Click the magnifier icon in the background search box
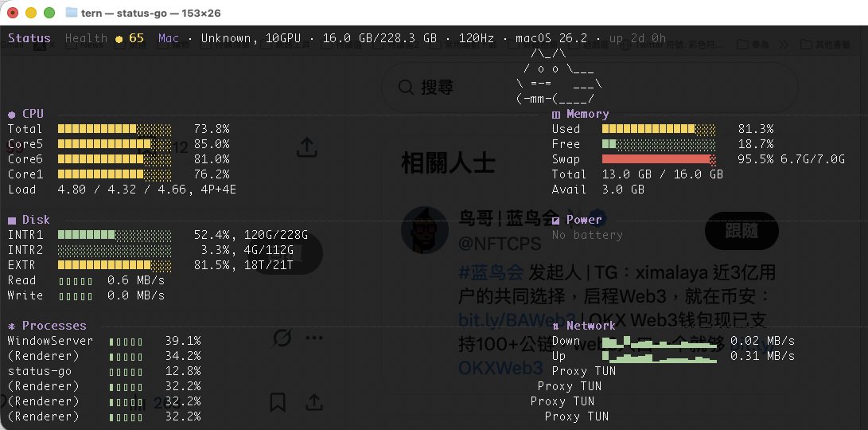868x430 pixels. tap(407, 87)
